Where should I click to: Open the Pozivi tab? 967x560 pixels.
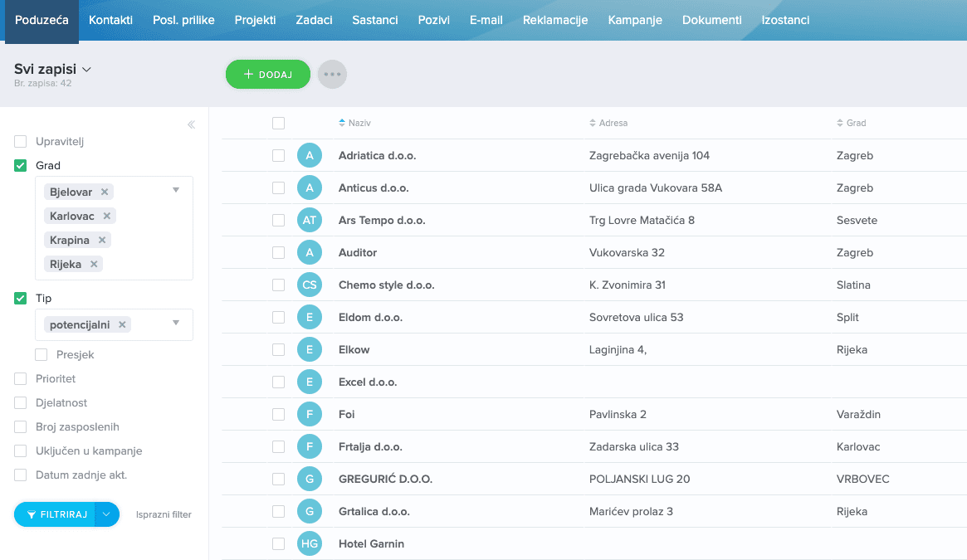point(433,21)
